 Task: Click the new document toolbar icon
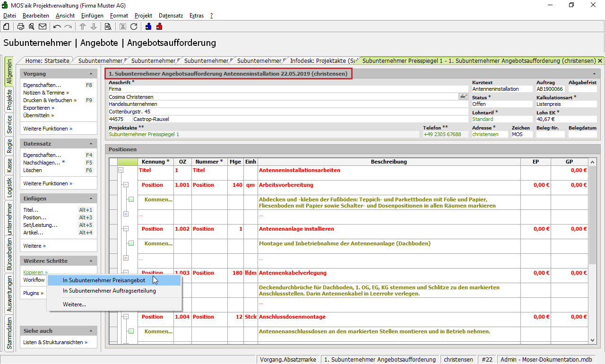(x=7, y=26)
